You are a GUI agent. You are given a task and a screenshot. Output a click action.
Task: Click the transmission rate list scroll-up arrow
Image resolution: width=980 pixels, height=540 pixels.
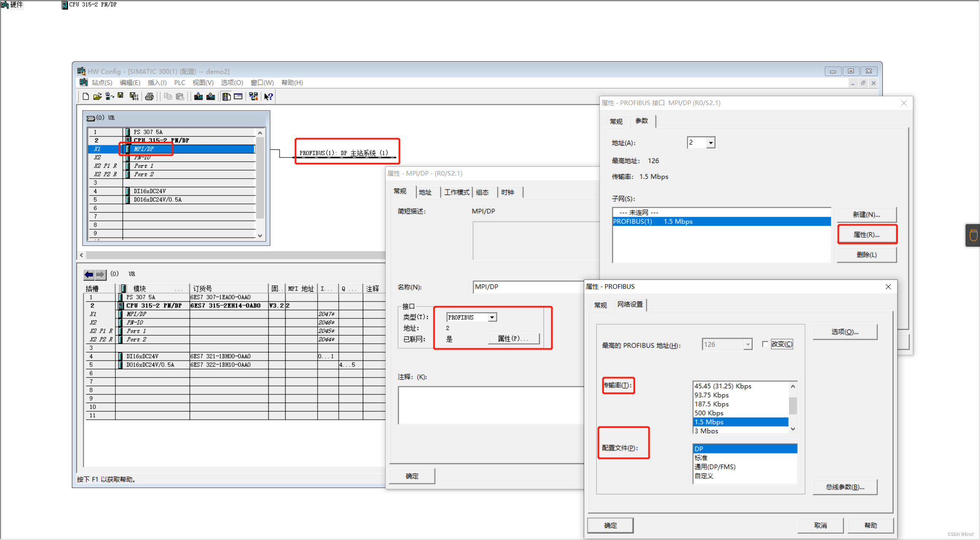[x=793, y=386]
